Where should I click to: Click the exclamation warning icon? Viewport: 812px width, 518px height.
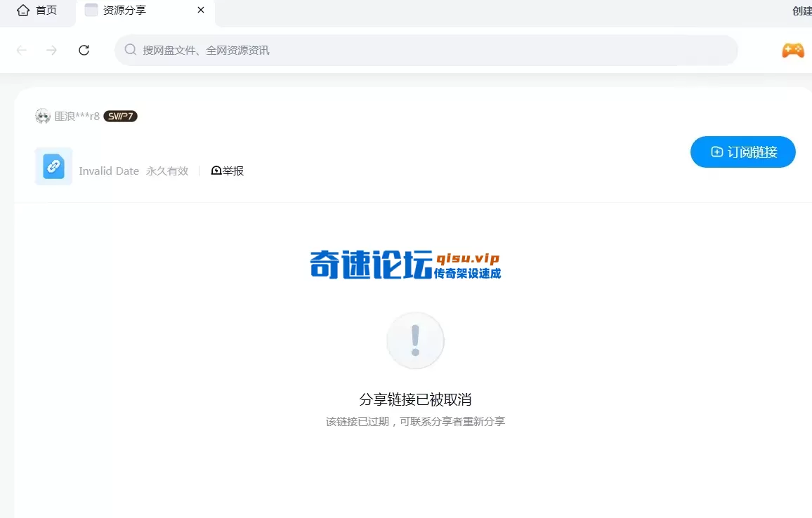(x=415, y=340)
